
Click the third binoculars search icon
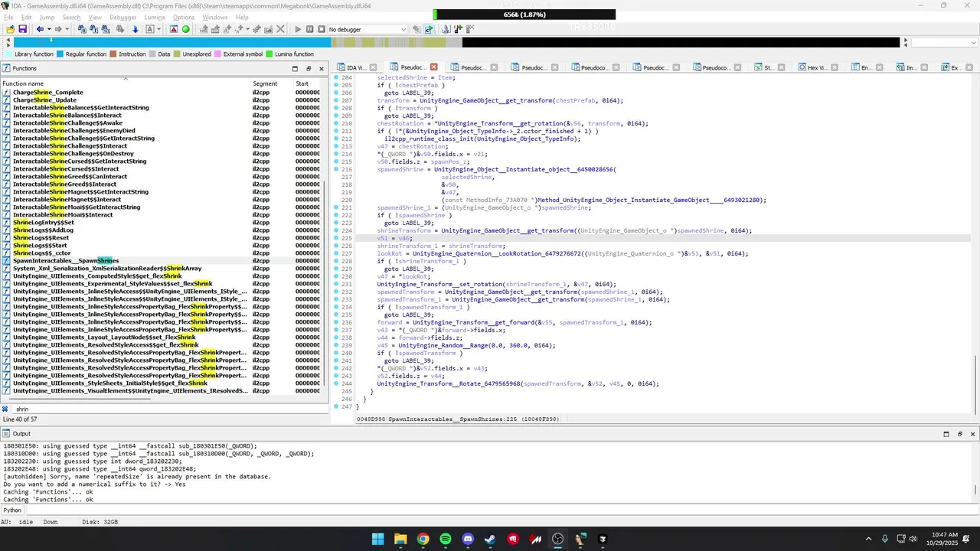106,29
